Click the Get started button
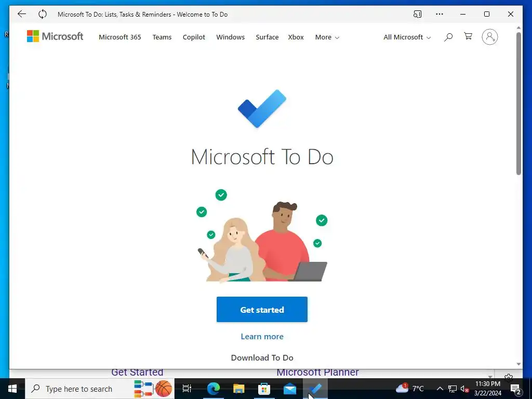Image resolution: width=532 pixels, height=399 pixels. pos(262,310)
